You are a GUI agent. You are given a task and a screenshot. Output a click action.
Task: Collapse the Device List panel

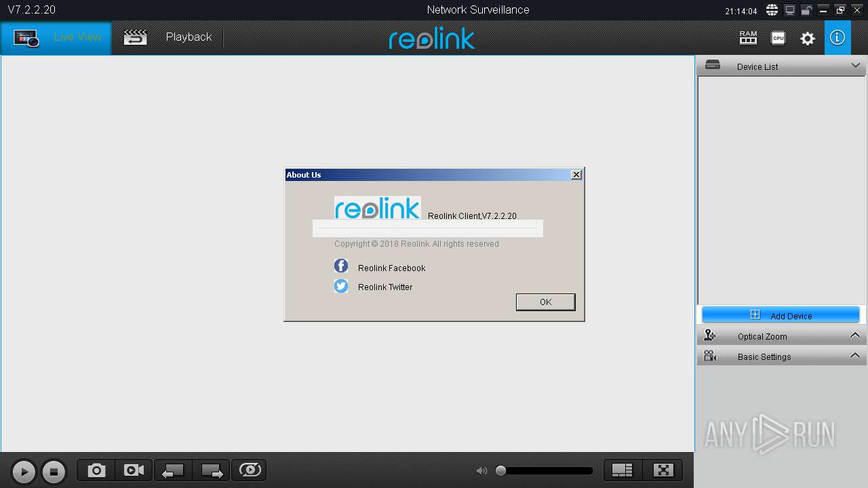pyautogui.click(x=855, y=66)
